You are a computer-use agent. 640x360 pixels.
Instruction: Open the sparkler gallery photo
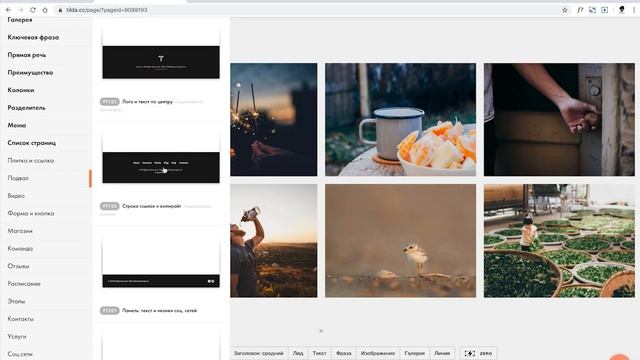pos(273,120)
